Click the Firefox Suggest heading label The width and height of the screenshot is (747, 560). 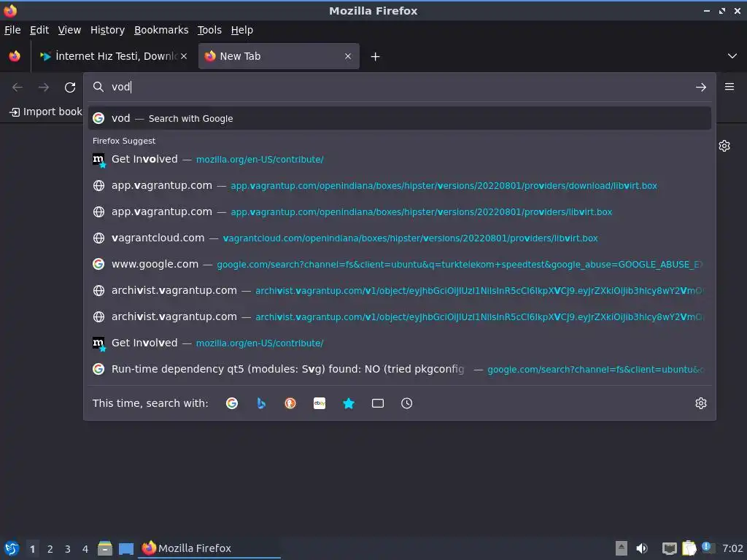click(124, 141)
